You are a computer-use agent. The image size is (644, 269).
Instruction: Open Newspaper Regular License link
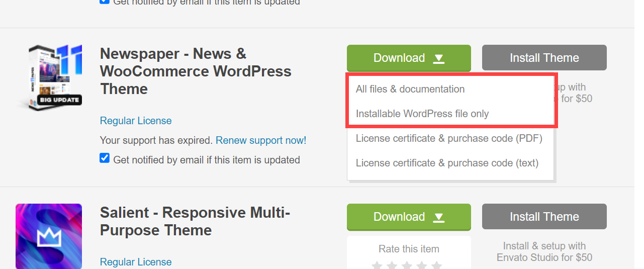(x=136, y=121)
